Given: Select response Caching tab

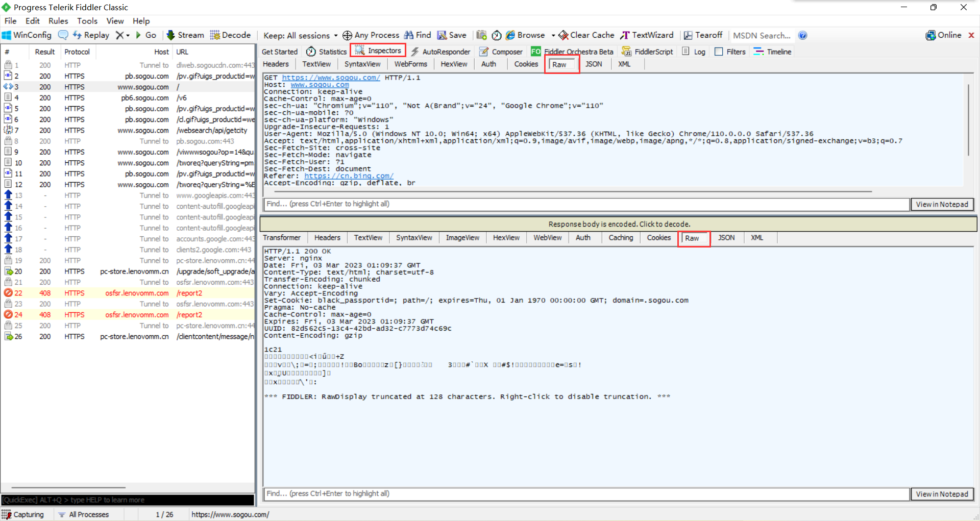Looking at the screenshot, I should (621, 237).
